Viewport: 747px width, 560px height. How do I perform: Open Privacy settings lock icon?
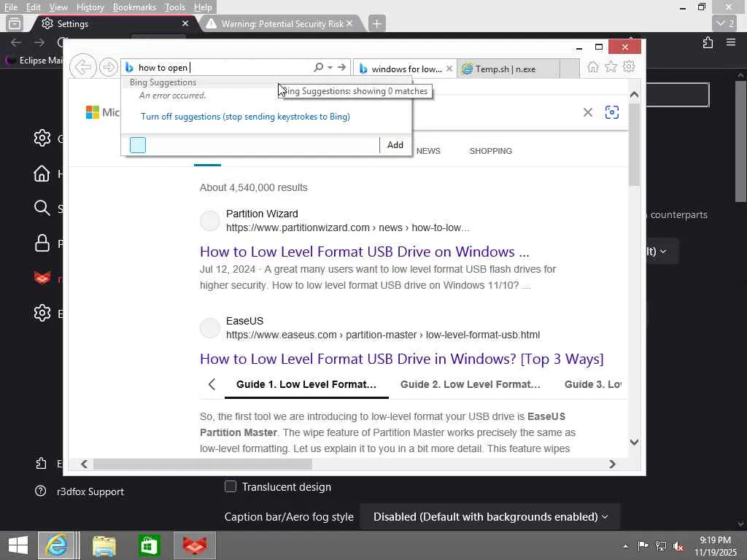point(42,244)
